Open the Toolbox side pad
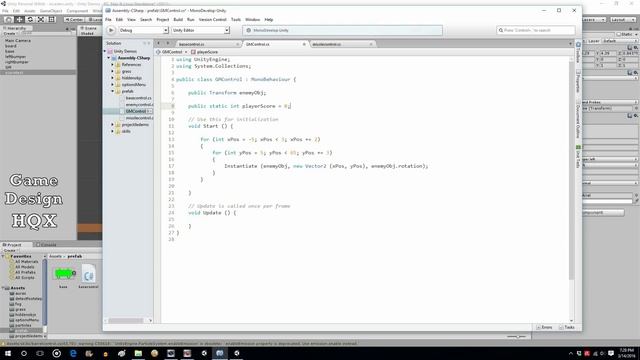The image size is (640, 360). click(578, 52)
